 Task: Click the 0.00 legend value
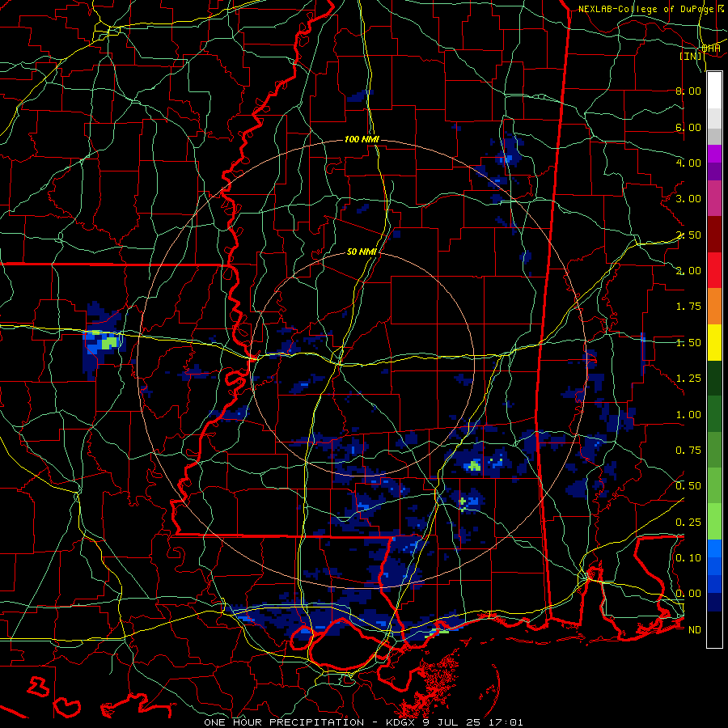point(688,594)
